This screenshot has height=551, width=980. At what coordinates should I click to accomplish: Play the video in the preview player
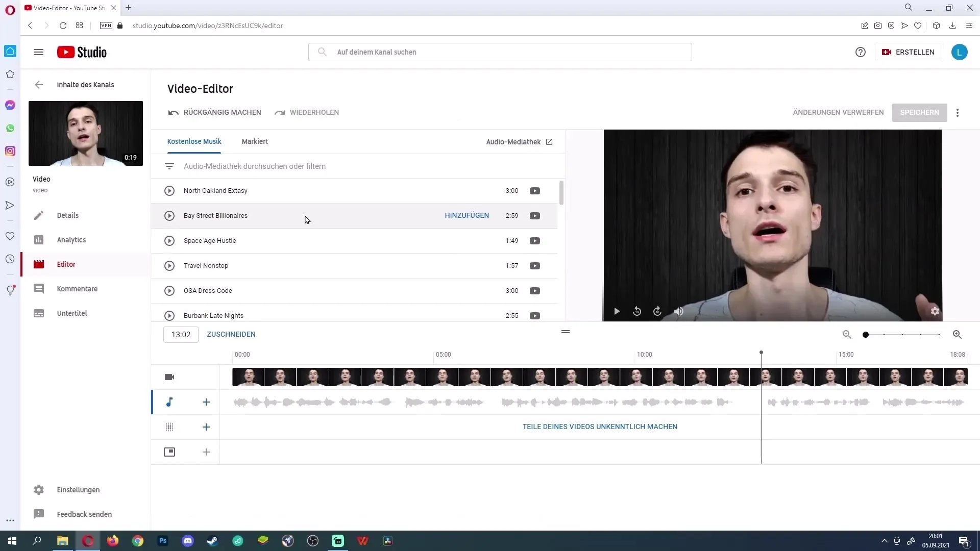click(x=617, y=311)
